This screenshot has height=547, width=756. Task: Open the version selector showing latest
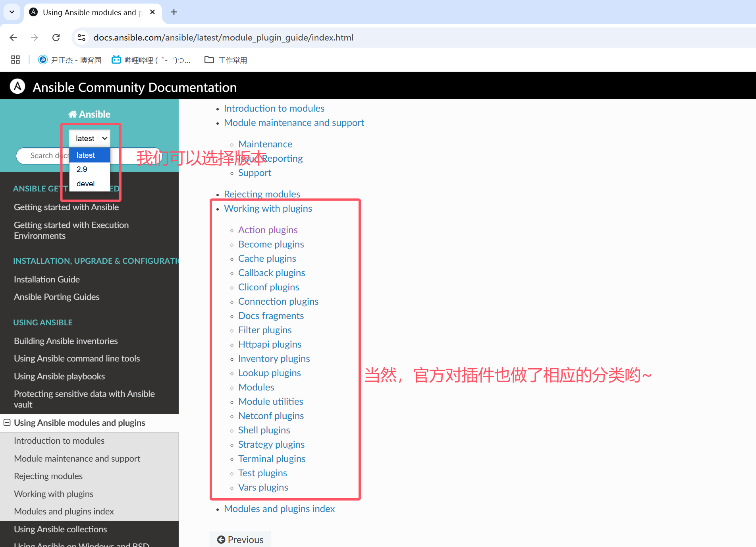pos(90,138)
